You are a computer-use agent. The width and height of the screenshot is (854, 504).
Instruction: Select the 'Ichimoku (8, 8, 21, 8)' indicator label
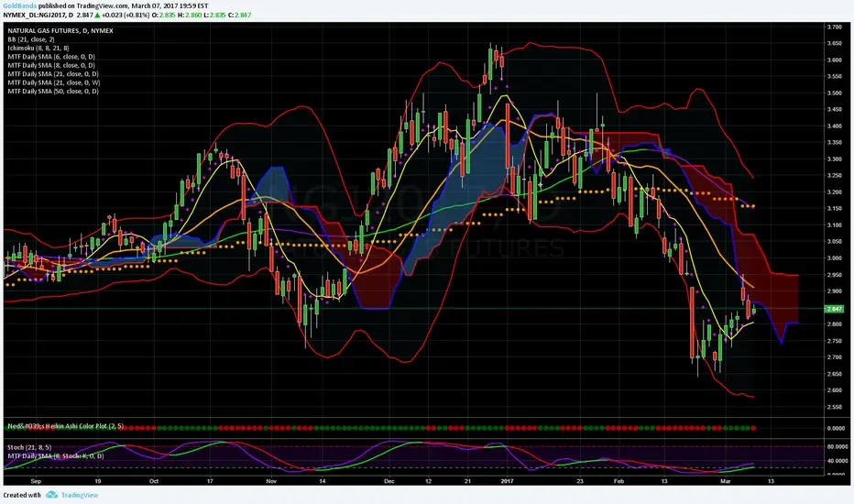coord(38,48)
